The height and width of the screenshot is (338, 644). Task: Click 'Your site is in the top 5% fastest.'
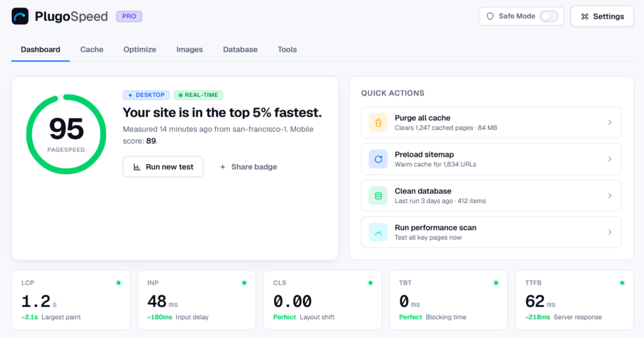[222, 113]
